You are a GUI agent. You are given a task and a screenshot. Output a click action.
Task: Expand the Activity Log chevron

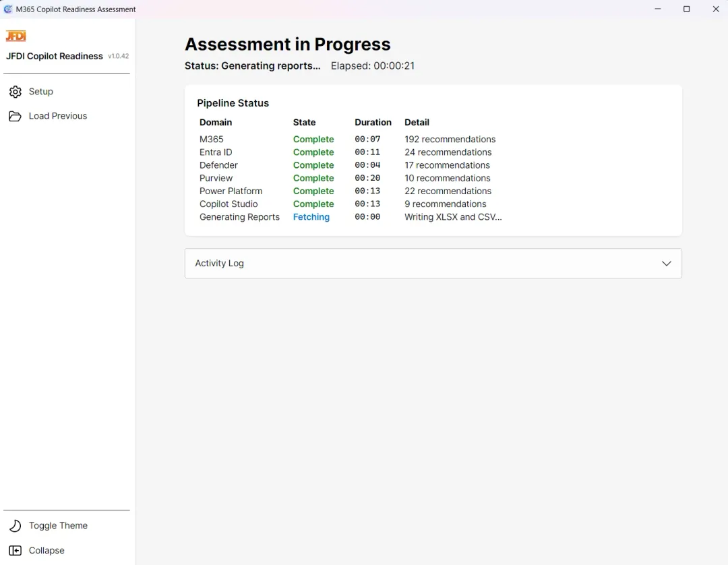666,263
